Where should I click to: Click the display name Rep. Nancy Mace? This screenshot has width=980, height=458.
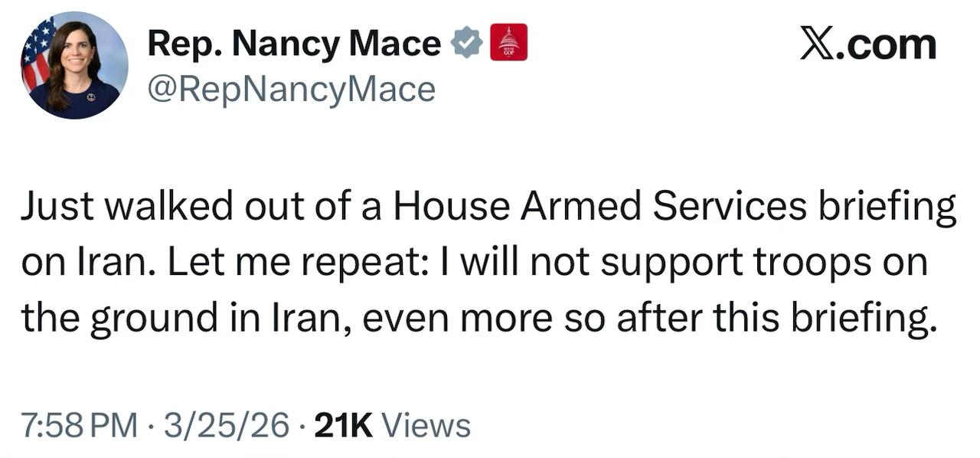click(294, 44)
